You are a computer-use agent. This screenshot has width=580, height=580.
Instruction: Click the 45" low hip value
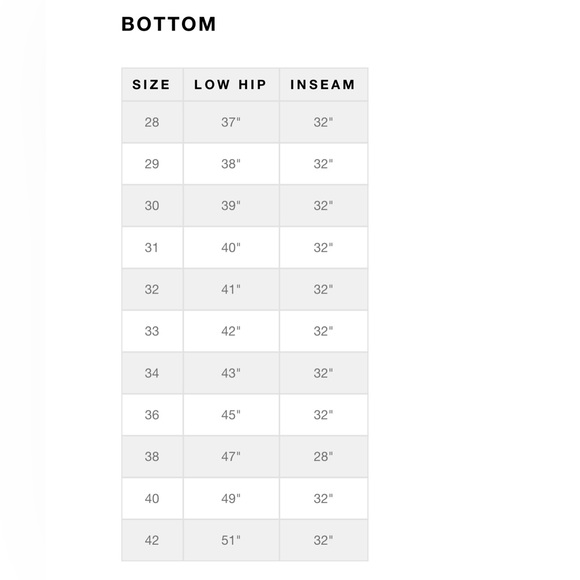pyautogui.click(x=231, y=415)
